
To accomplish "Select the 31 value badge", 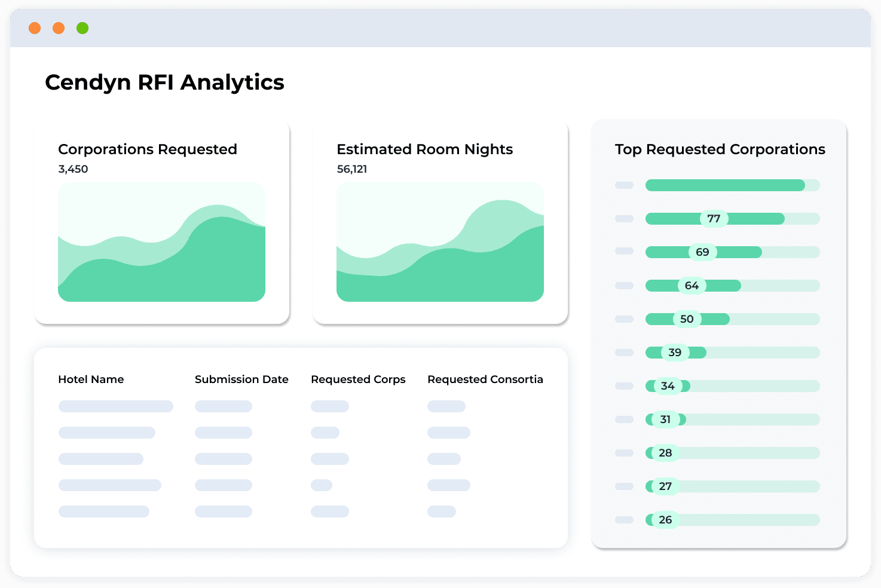I will tap(665, 419).
